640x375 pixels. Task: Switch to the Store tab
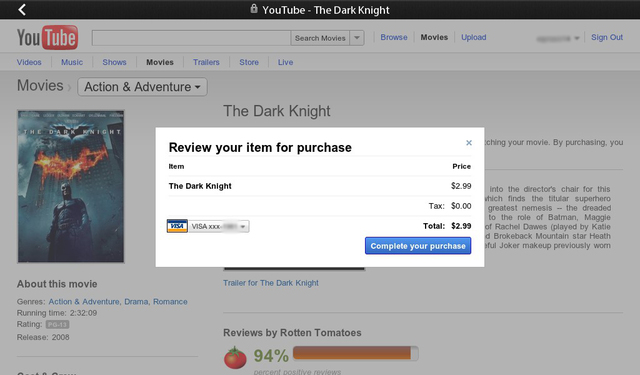point(249,62)
